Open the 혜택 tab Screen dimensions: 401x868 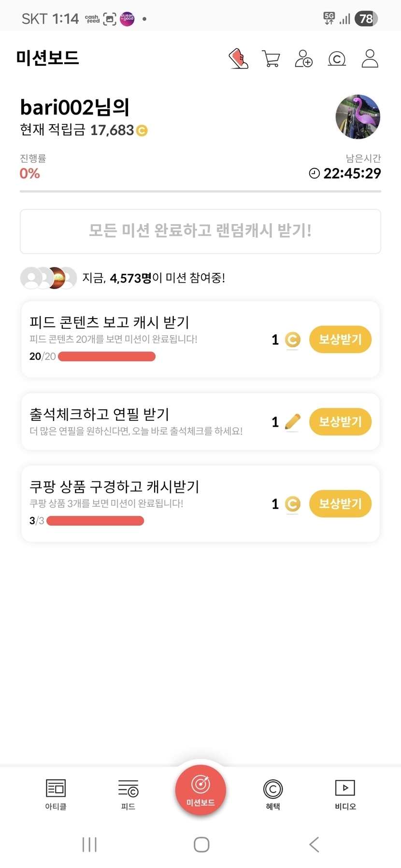point(273,794)
